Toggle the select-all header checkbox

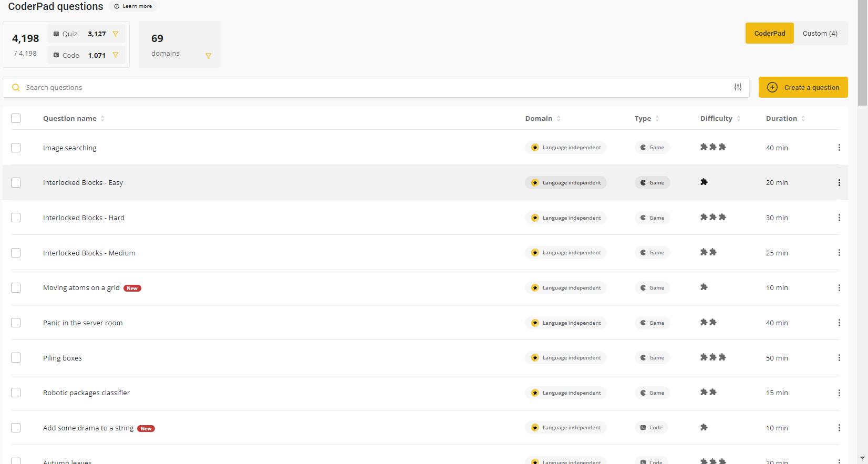16,118
